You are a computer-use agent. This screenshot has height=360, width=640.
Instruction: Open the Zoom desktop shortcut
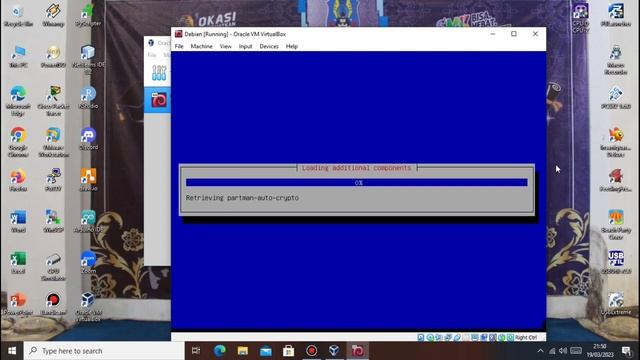click(88, 262)
